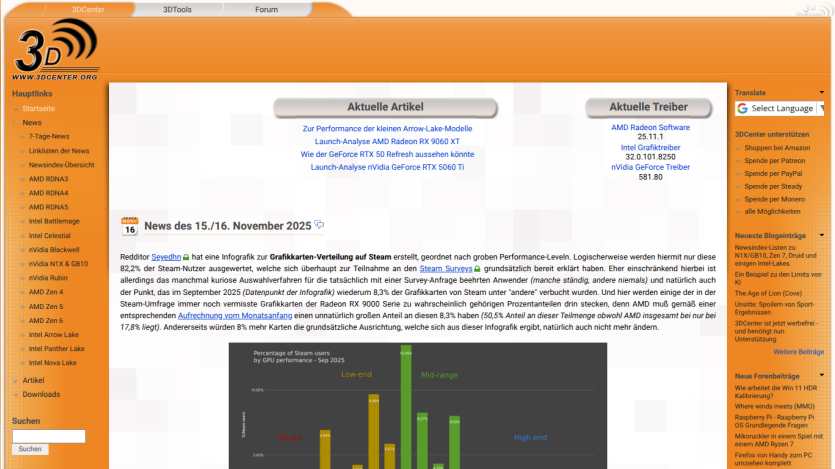835x469 pixels.
Task: Open 7-Tage-News link
Action: [49, 137]
